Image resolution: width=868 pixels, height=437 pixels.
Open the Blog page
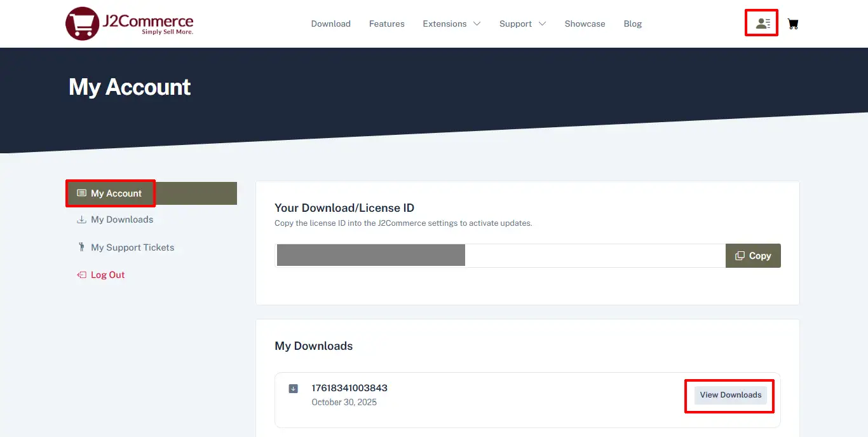(x=632, y=24)
